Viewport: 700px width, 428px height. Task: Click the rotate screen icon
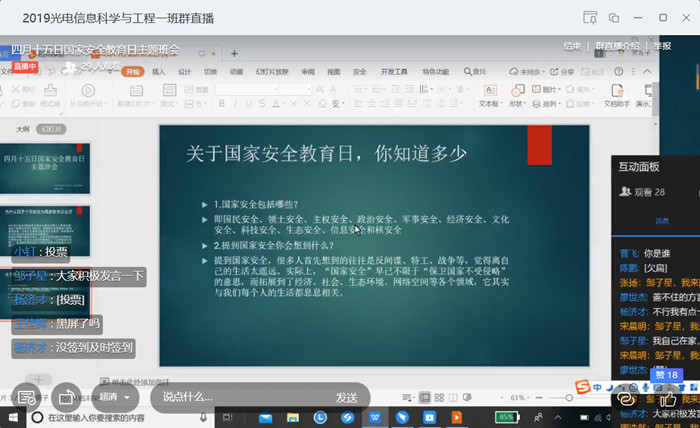coord(66,397)
